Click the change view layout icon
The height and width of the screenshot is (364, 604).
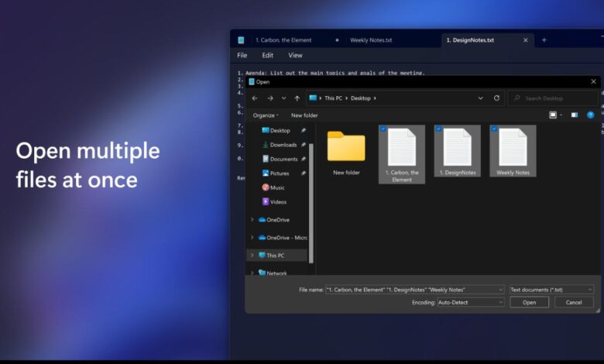click(x=553, y=115)
